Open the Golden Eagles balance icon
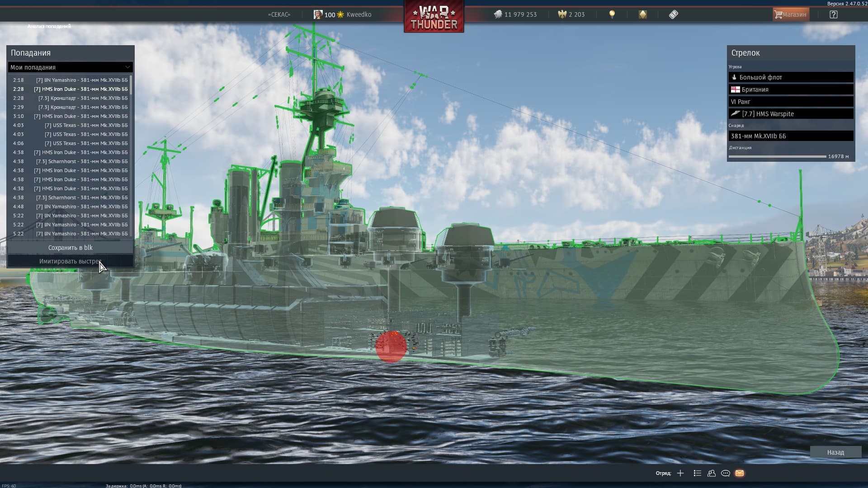 tap(562, 14)
